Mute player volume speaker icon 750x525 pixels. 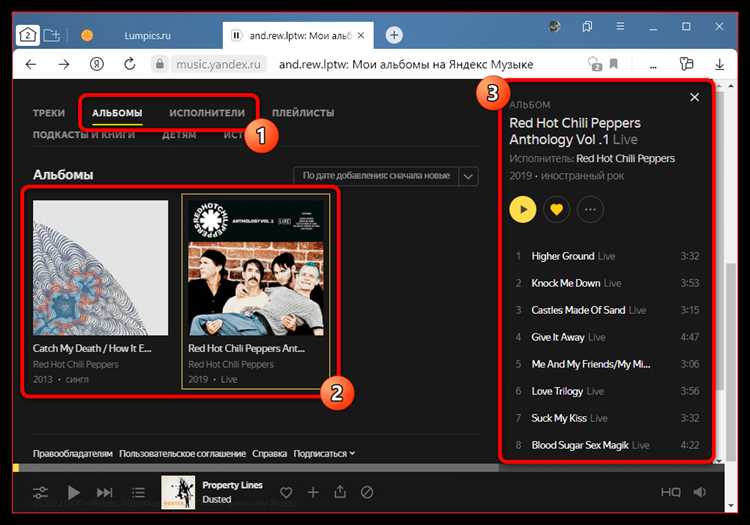tap(699, 492)
